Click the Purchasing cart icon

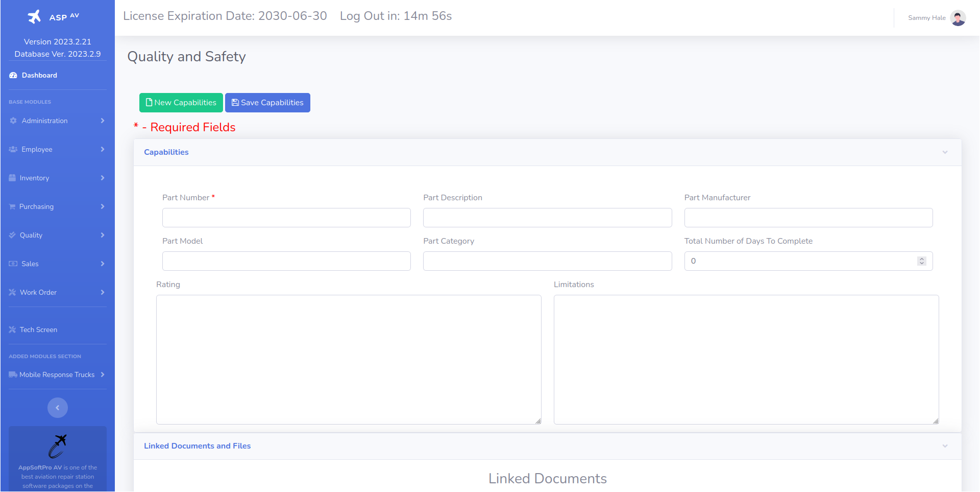pyautogui.click(x=12, y=206)
